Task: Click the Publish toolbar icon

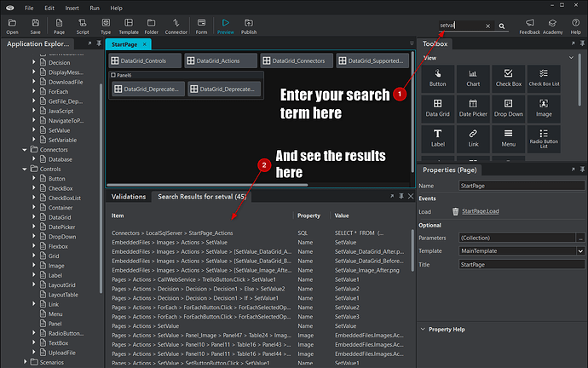Action: coord(249,26)
